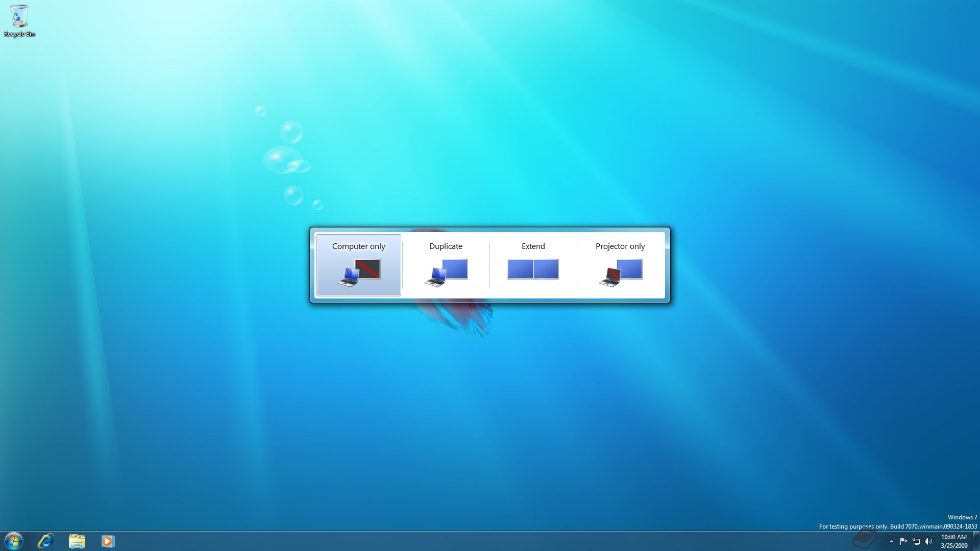Click Show desktop button at taskbar end
Screen dimensions: 980x551
click(976, 541)
